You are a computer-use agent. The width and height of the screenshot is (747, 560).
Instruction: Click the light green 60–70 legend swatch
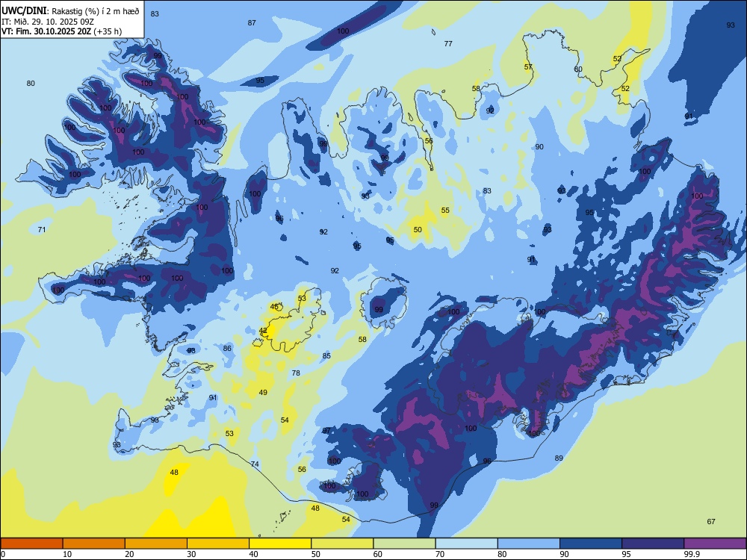[404, 544]
